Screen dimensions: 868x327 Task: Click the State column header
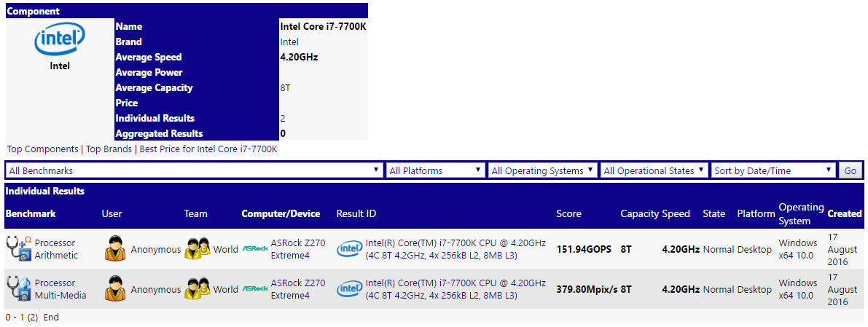714,213
